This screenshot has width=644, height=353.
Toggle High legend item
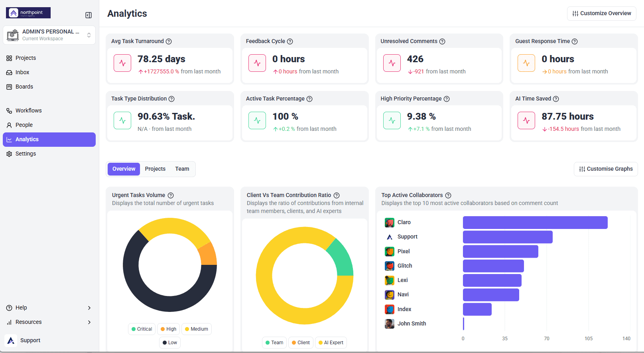pyautogui.click(x=168, y=329)
